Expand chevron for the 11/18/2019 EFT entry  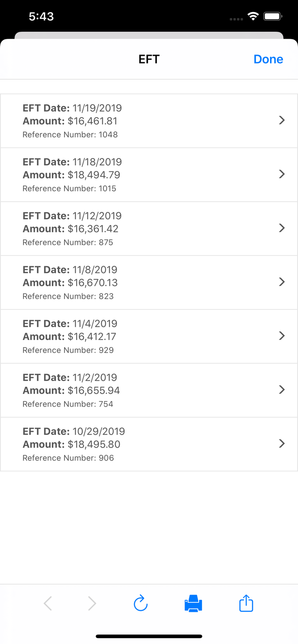[282, 174]
